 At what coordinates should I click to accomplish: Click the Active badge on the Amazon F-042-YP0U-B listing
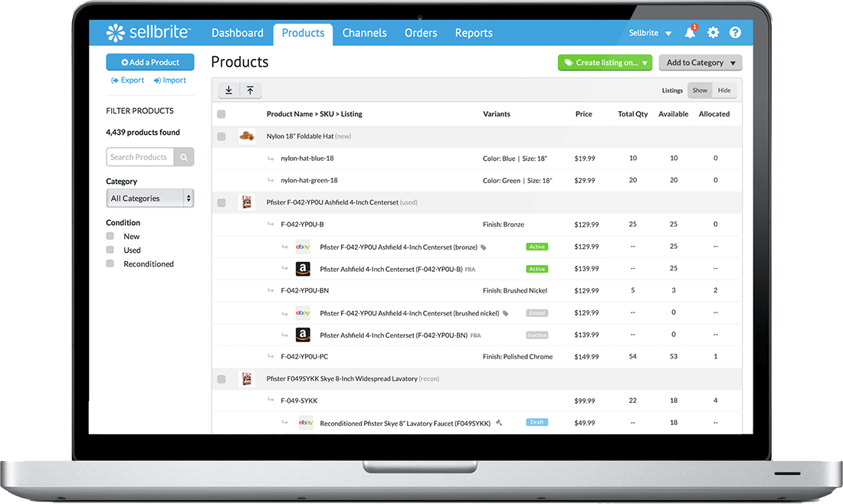coord(537,269)
